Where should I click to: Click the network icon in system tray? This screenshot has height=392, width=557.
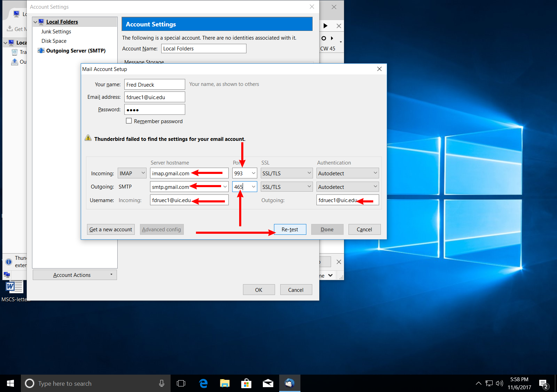click(489, 383)
